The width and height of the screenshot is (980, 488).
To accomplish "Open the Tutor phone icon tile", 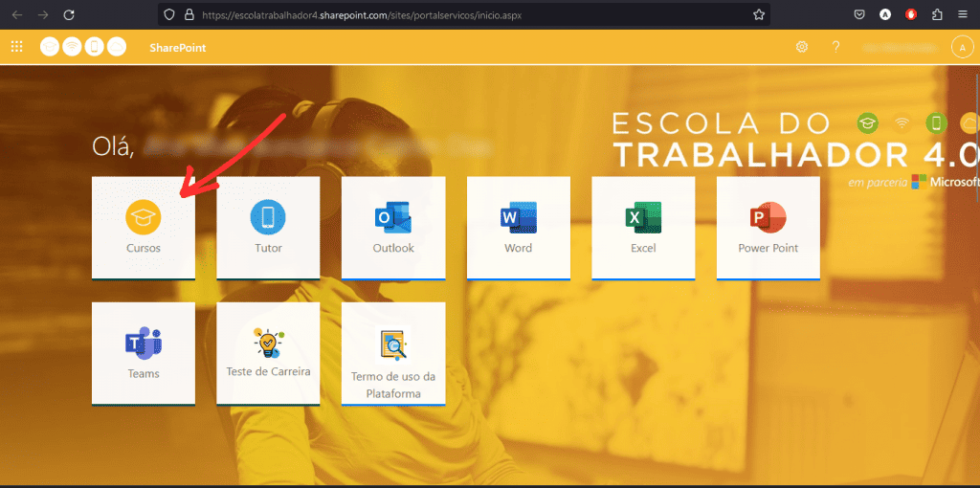I will 268,228.
